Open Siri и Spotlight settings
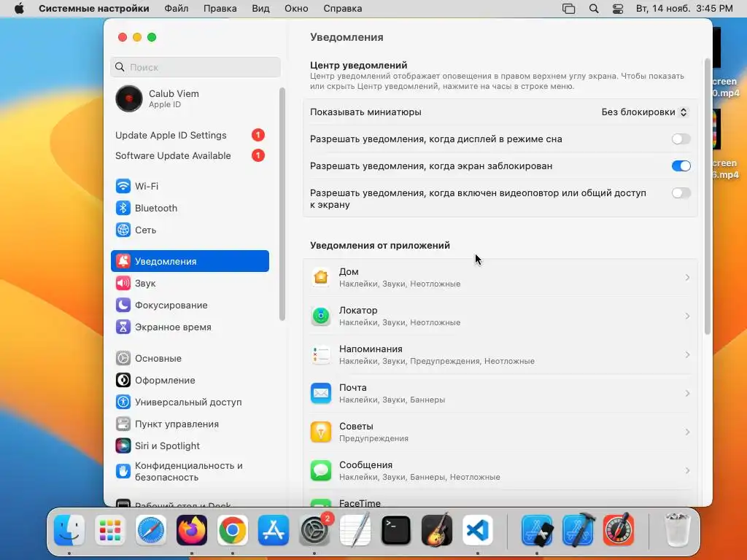The height and width of the screenshot is (560, 747). pos(190,446)
